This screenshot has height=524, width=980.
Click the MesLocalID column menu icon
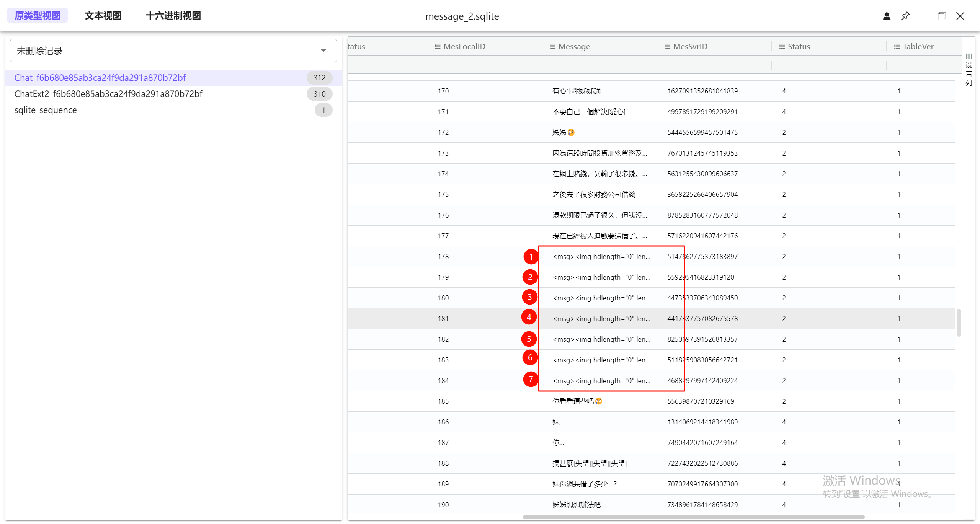438,47
